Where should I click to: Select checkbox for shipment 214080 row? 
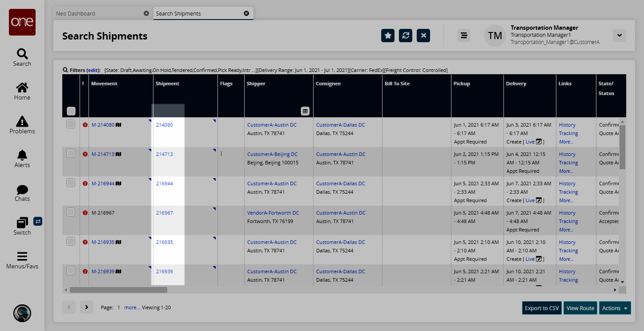71,124
